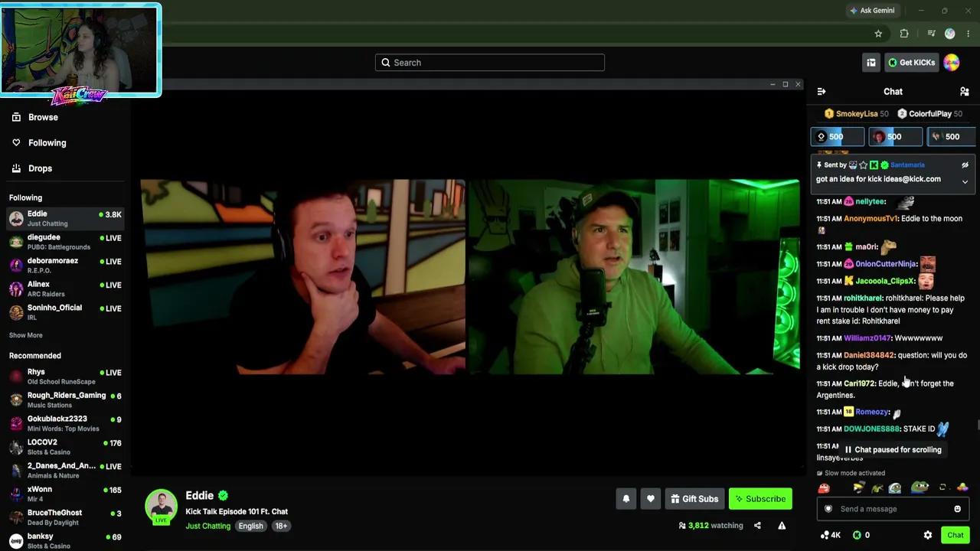Click Eddie's streamer avatar below the video

[162, 507]
